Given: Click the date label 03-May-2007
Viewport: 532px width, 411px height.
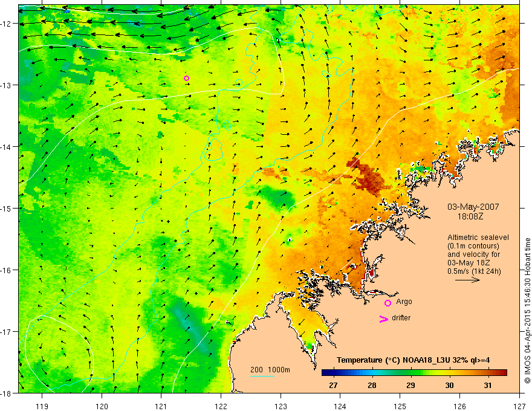Looking at the screenshot, I should 473,207.
